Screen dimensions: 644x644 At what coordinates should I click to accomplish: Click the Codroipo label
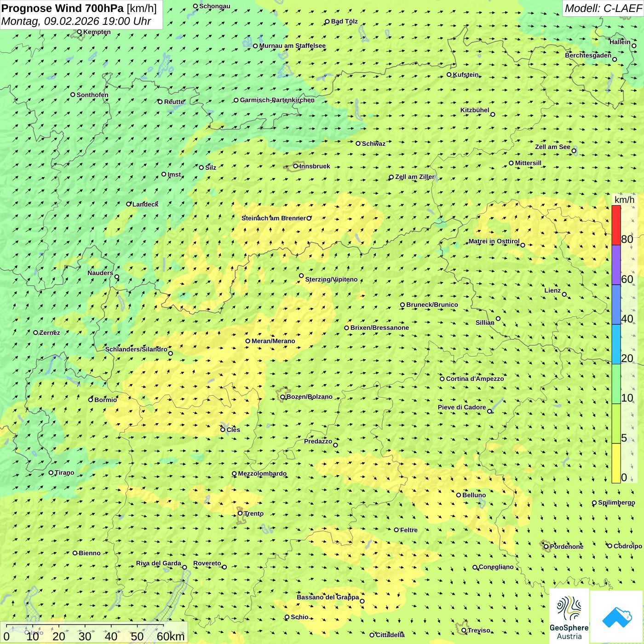[628, 546]
